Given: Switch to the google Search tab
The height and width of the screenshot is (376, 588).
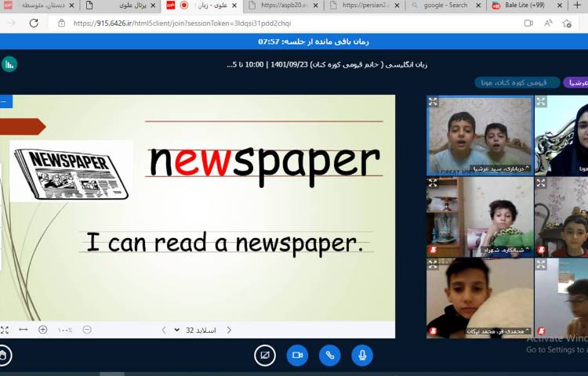Looking at the screenshot, I should [445, 5].
